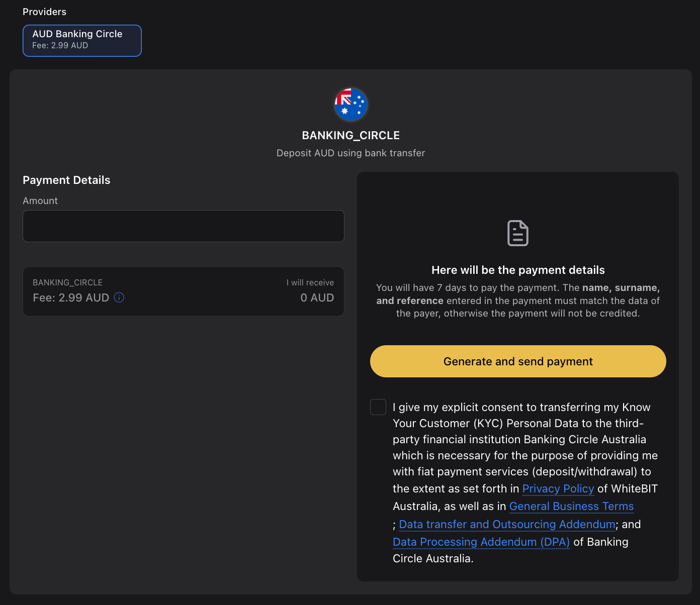Image resolution: width=700 pixels, height=605 pixels.
Task: Click the Providers section heading
Action: coord(44,12)
